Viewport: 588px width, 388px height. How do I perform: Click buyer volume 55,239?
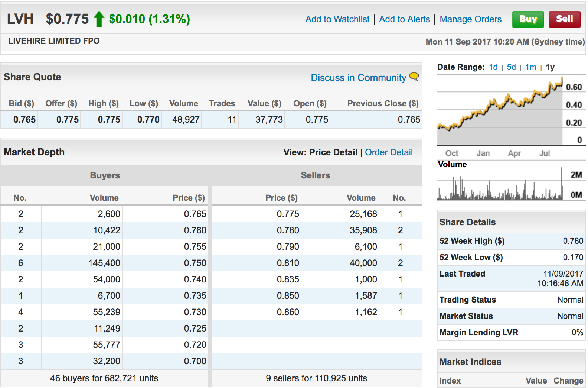tap(107, 312)
